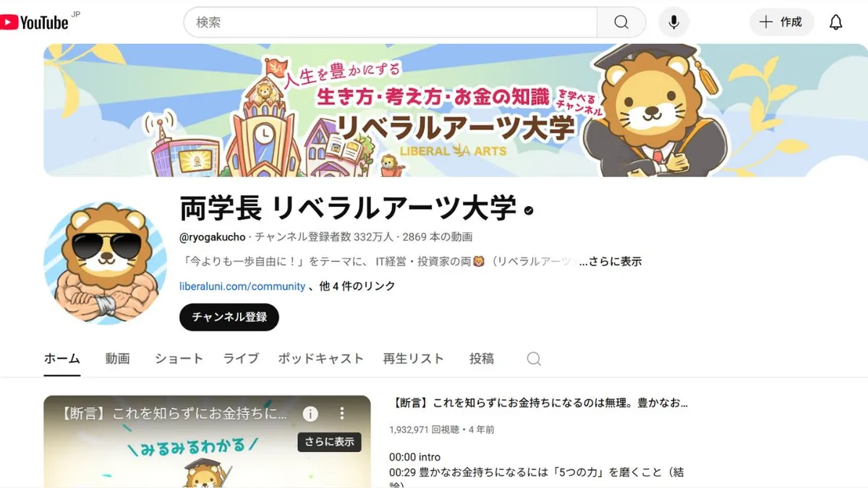Switch to the ショート tab
Screen dimensions: 868x488
click(179, 359)
